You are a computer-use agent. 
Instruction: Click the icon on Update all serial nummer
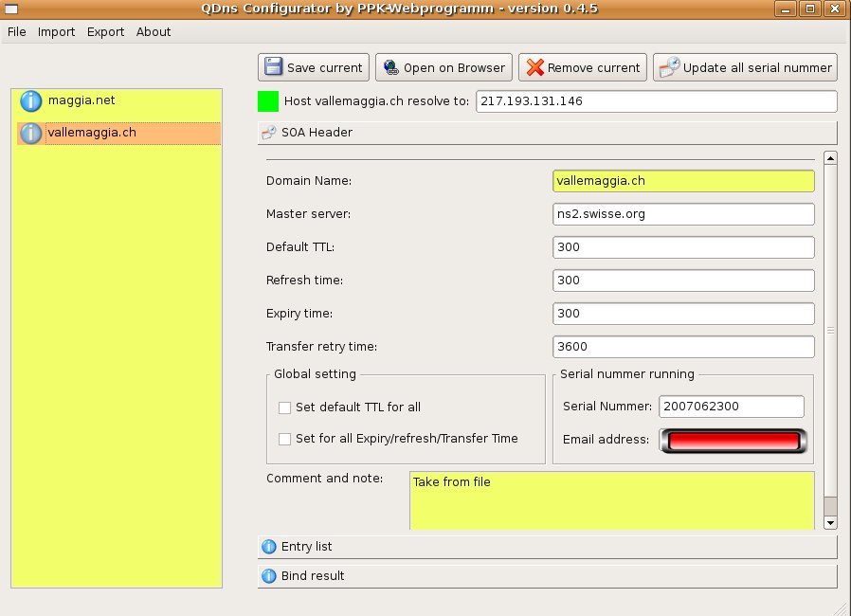pos(669,67)
